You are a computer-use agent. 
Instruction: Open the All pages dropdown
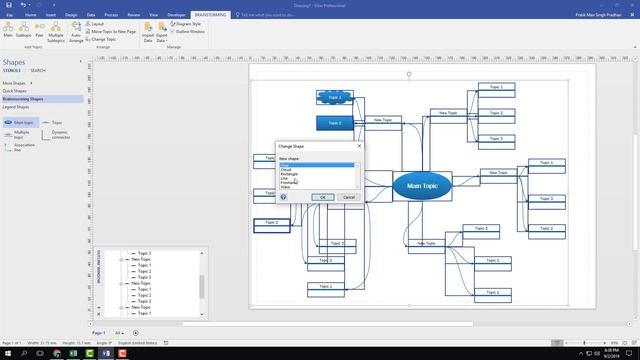[119, 333]
